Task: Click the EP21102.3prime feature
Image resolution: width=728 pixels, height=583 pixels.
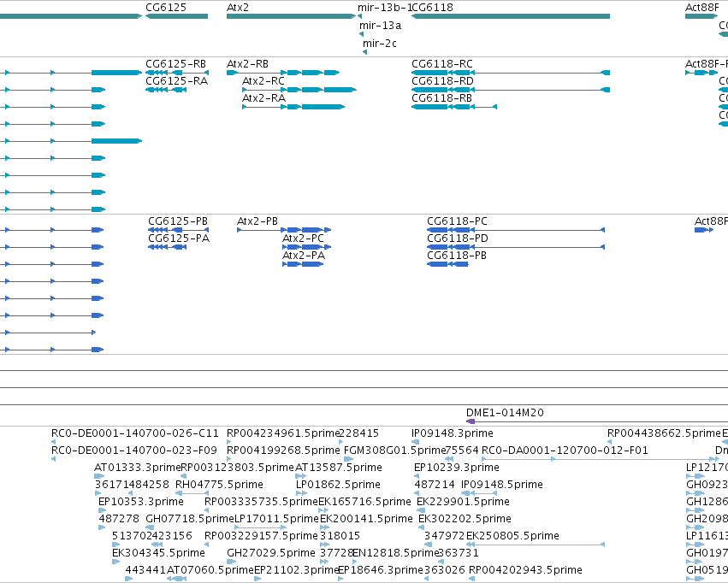Action: (x=257, y=579)
